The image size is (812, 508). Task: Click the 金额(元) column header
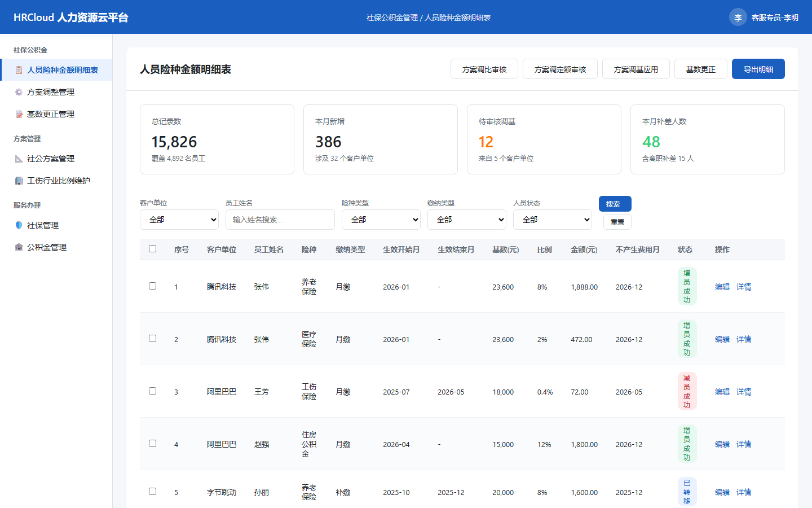click(584, 249)
